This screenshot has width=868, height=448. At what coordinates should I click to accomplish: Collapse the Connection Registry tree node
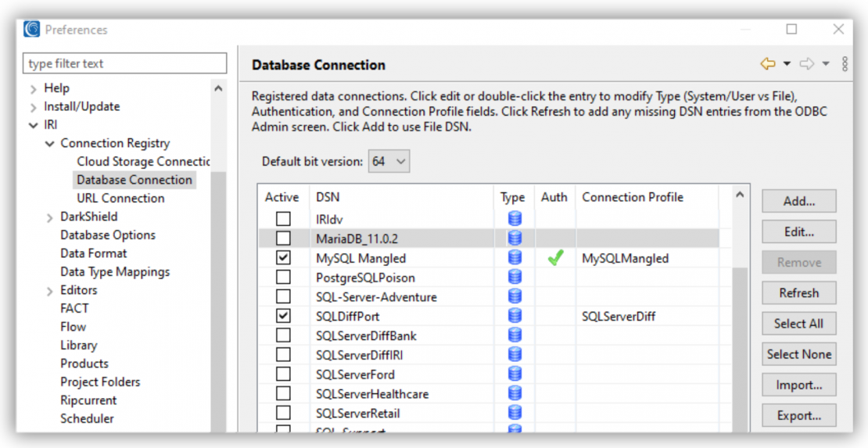point(50,144)
